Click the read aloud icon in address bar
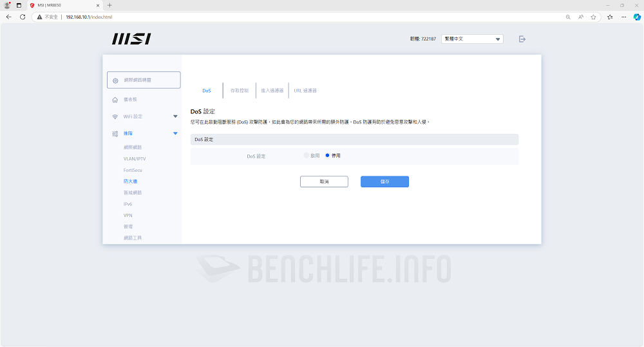This screenshot has width=644, height=347. tap(581, 17)
